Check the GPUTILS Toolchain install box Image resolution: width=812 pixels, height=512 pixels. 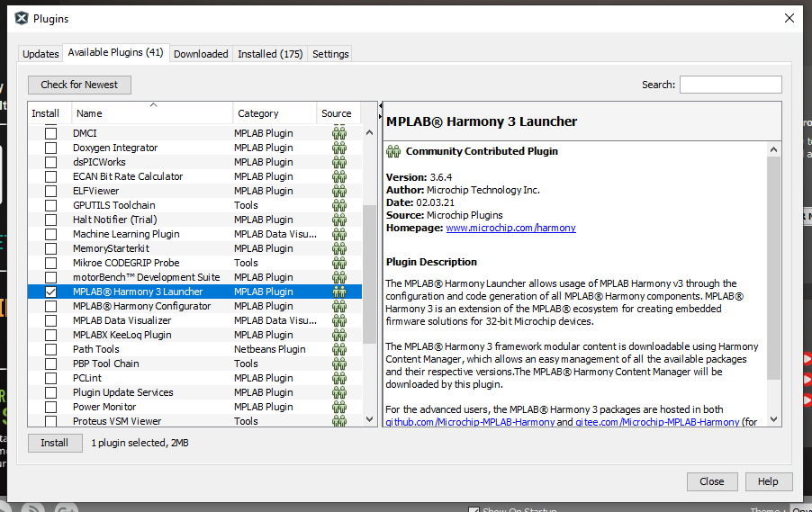click(50, 205)
